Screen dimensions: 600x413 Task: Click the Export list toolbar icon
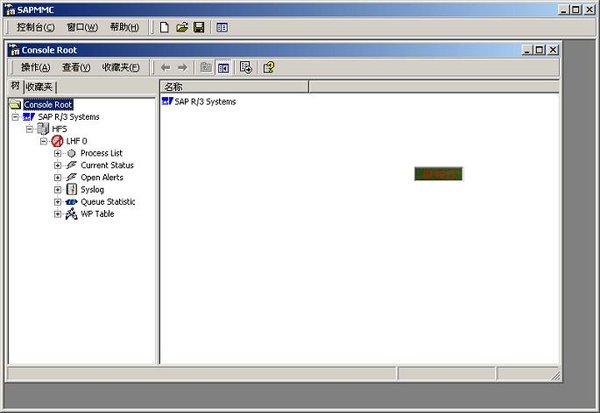click(246, 68)
